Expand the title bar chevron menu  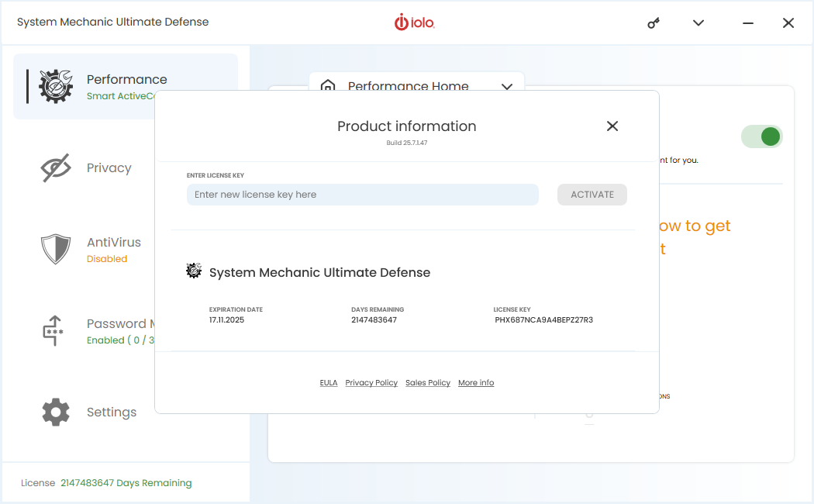click(698, 22)
